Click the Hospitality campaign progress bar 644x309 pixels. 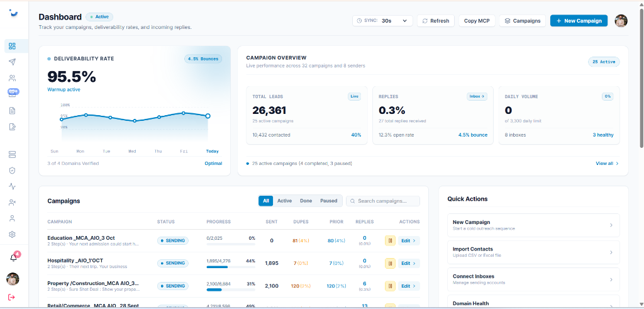pyautogui.click(x=231, y=267)
